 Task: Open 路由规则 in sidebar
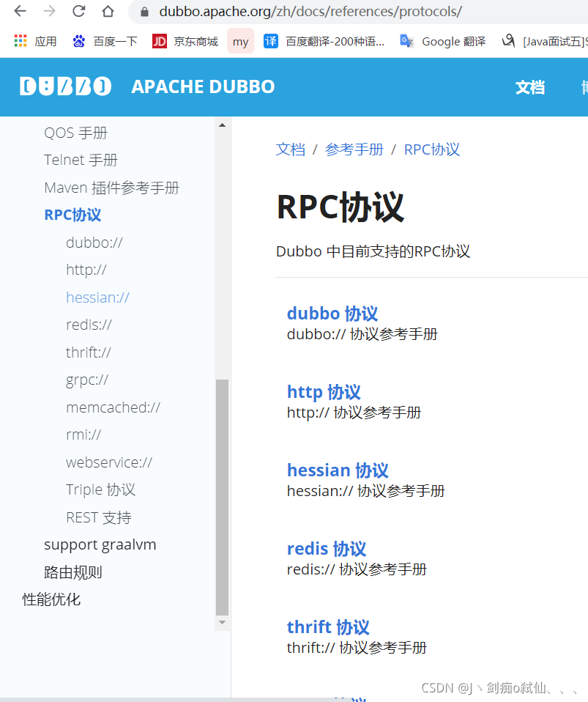click(73, 572)
